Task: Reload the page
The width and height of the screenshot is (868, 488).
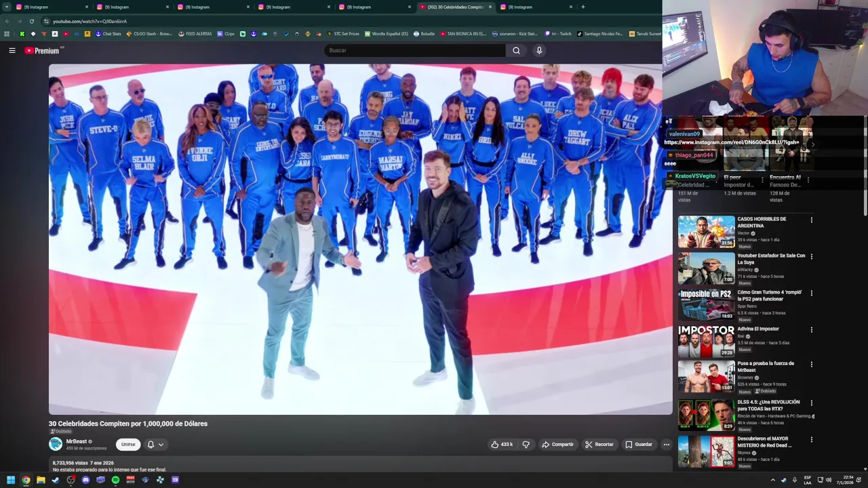Action: pyautogui.click(x=31, y=21)
